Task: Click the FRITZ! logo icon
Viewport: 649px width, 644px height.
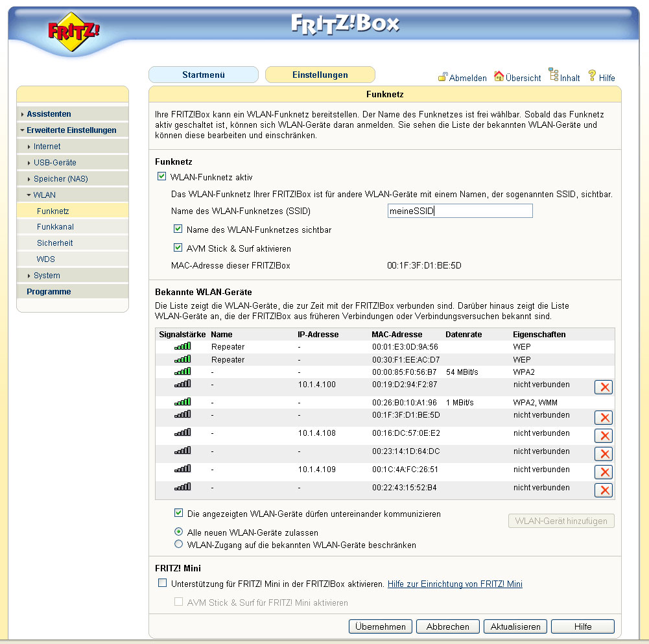Action: 74,32
